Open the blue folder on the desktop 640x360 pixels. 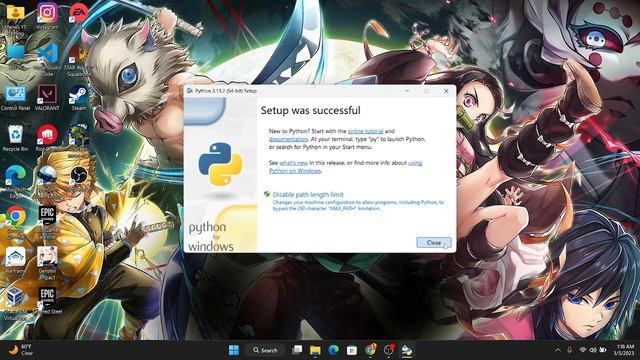point(16,56)
